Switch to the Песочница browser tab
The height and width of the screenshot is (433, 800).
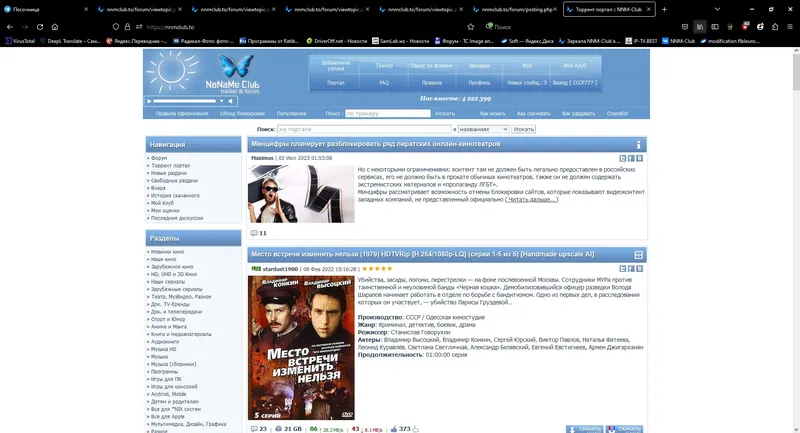coord(46,9)
